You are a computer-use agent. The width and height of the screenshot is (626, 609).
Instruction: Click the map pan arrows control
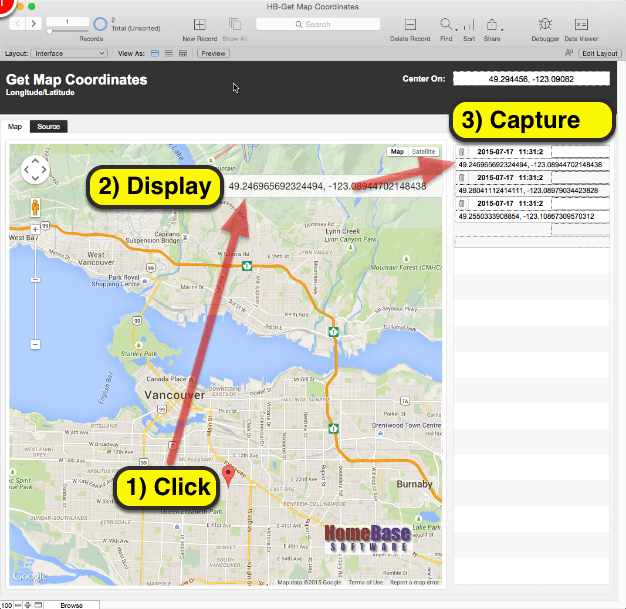[x=35, y=171]
